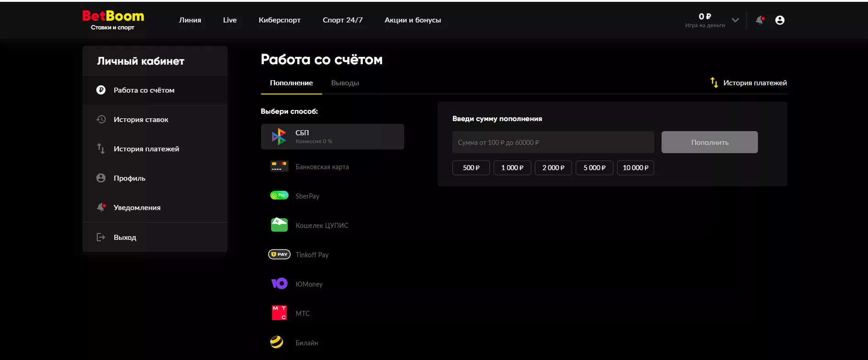Click the SberPay green logo
868x360 pixels.
[x=279, y=195]
